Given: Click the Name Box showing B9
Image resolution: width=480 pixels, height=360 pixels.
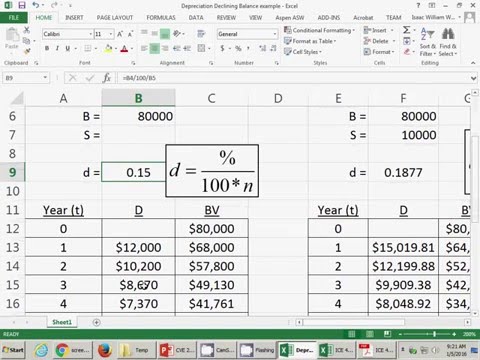Looking at the screenshot, I should 26,78.
